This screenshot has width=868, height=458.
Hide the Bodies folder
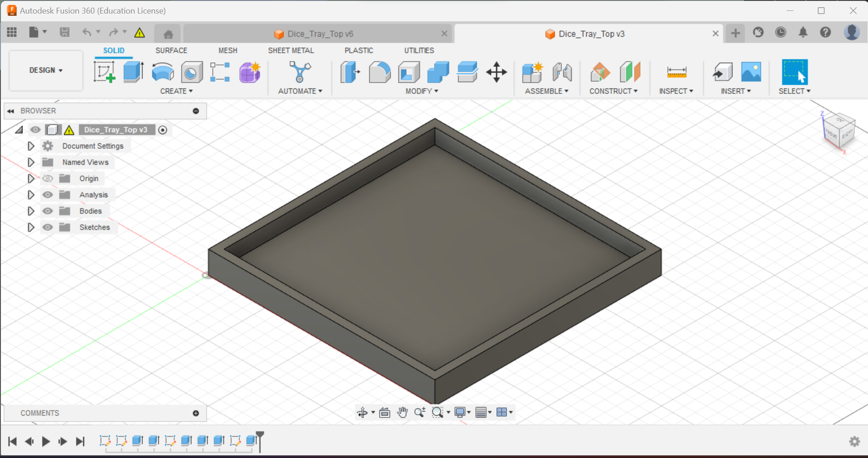pos(47,211)
